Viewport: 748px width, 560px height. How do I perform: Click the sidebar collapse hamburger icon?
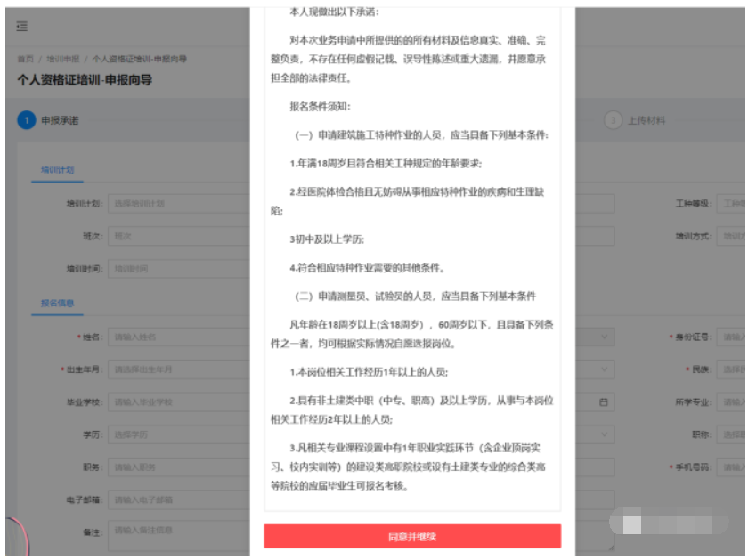coord(21,27)
